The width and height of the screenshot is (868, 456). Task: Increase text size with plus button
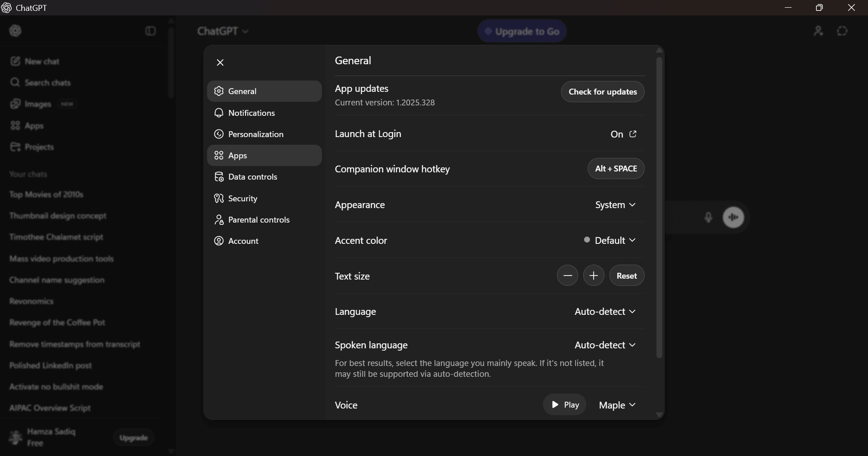[x=594, y=275]
